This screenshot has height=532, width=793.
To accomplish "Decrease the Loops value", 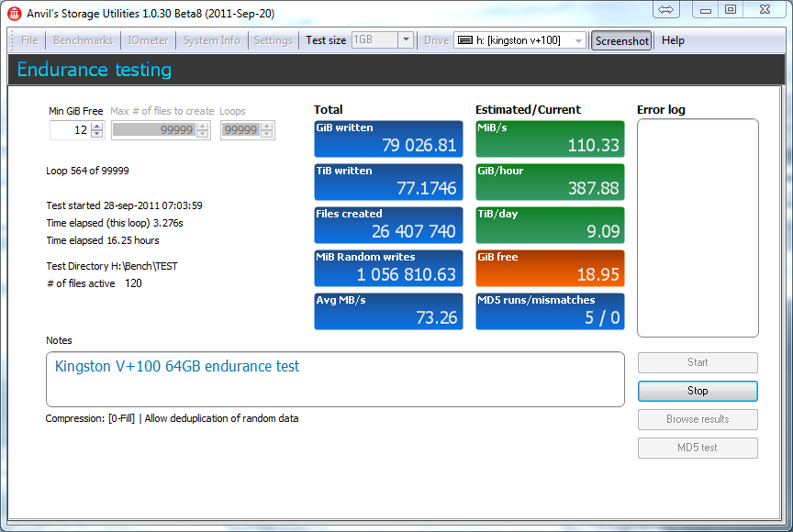I will [x=267, y=134].
